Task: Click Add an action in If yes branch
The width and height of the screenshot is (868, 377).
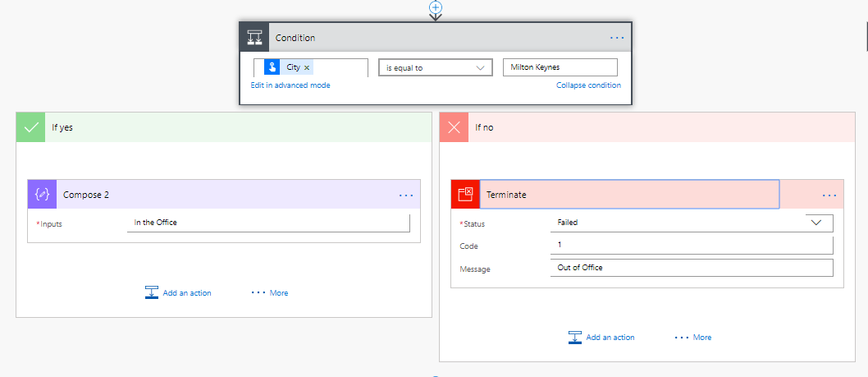Action: pos(178,292)
